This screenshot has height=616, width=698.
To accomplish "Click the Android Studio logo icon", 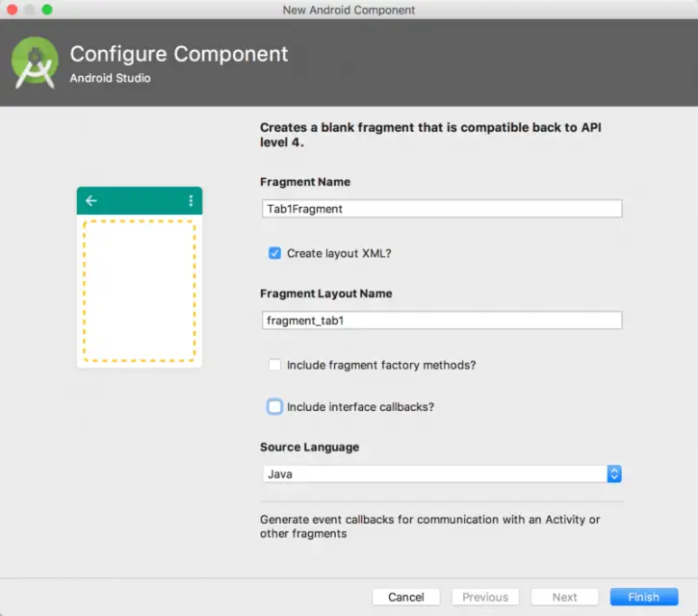I will (35, 64).
